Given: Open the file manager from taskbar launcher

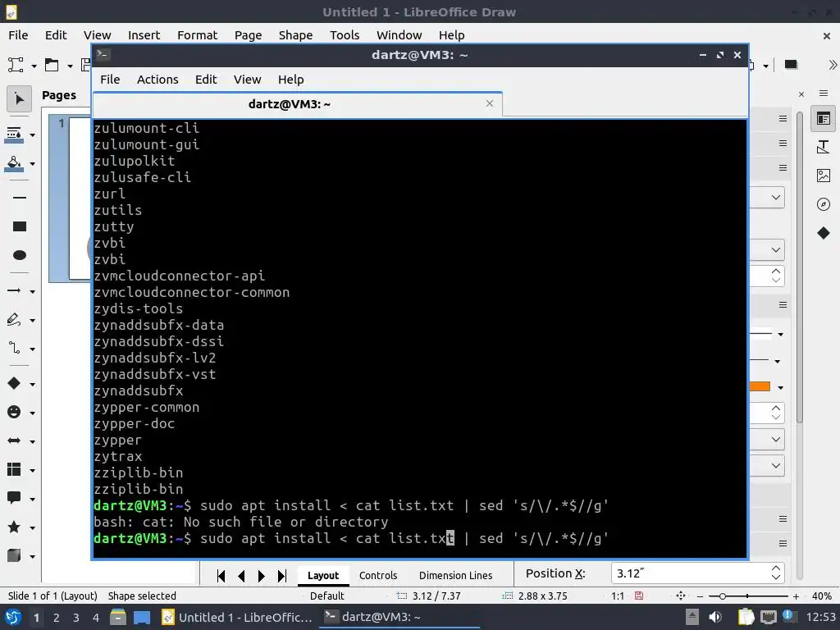Looking at the screenshot, I should pyautogui.click(x=118, y=617).
